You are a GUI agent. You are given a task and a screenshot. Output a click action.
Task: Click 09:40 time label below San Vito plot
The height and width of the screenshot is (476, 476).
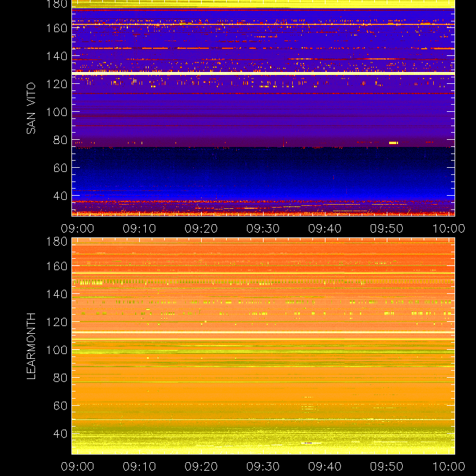click(325, 228)
